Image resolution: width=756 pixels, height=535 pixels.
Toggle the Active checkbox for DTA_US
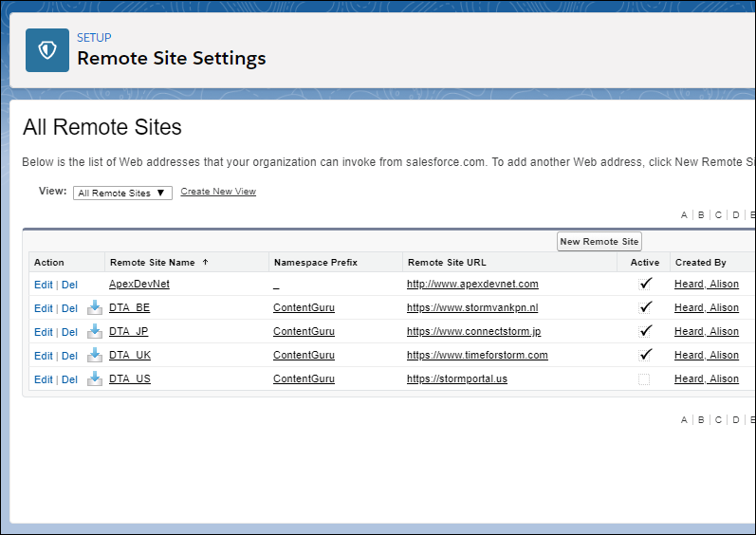(x=644, y=379)
